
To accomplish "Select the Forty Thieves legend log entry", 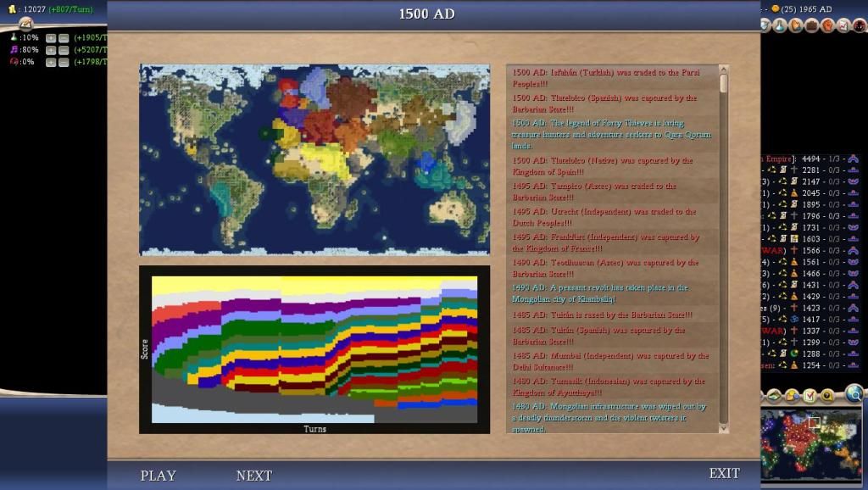I will (612, 135).
